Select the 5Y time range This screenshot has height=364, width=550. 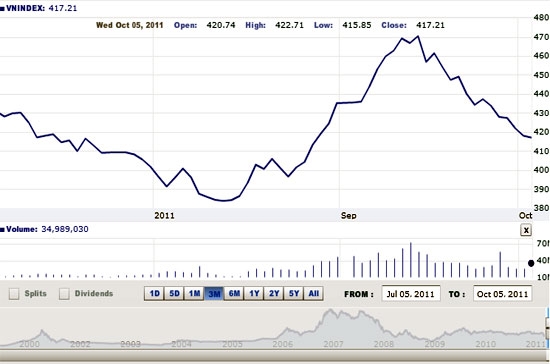[294, 294]
